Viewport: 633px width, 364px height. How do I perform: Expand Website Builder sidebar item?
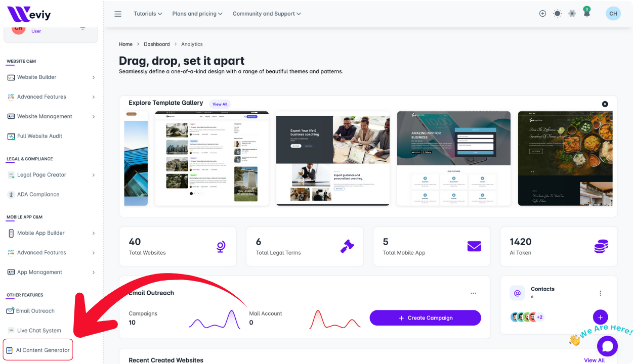click(51, 77)
